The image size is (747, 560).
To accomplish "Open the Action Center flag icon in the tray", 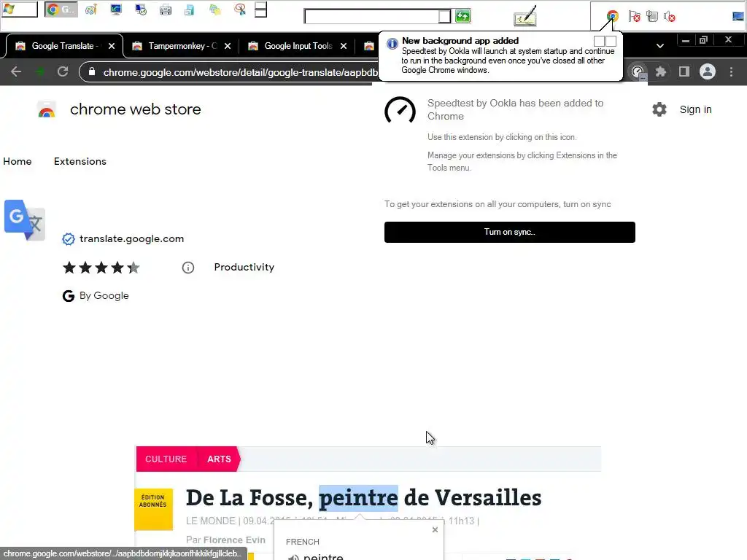I will click(x=634, y=16).
